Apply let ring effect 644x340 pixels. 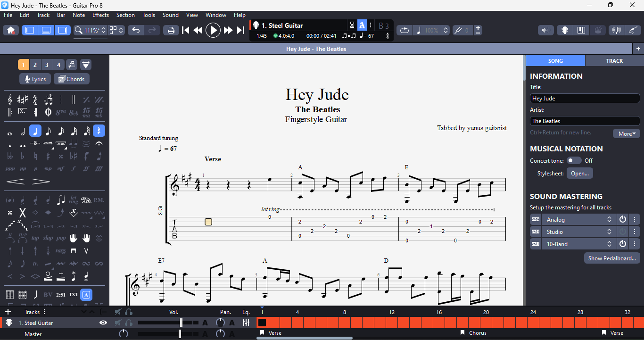[x=74, y=200]
